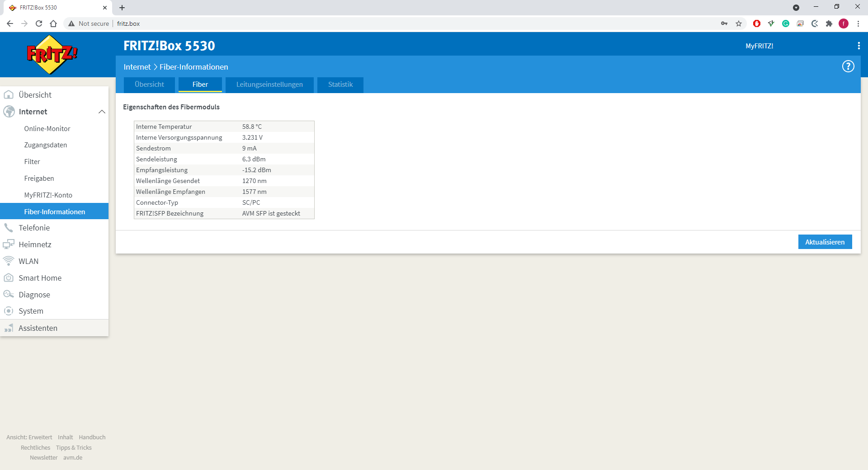Viewport: 868px width, 470px height.
Task: Click the Telefonie phone icon
Action: coord(9,227)
